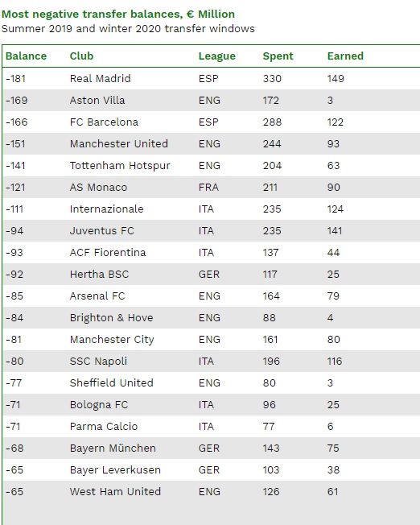This screenshot has height=525, width=420.
Task: Select the Tottenham Hotspur entry
Action: pyautogui.click(x=120, y=165)
